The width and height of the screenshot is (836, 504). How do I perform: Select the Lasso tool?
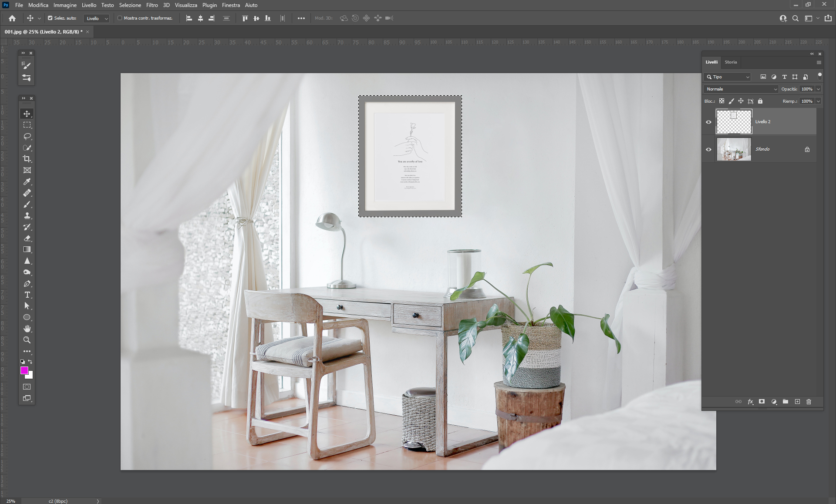click(27, 136)
